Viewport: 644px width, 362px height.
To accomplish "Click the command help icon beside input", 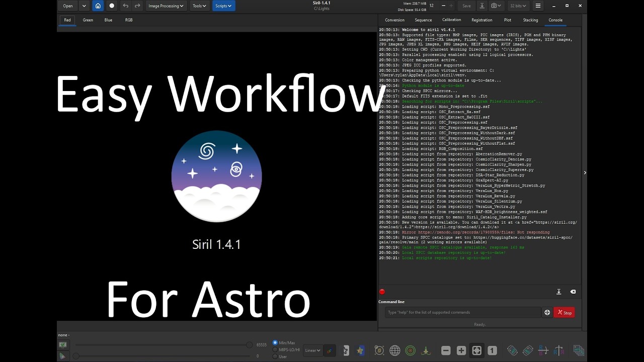I will (547, 312).
